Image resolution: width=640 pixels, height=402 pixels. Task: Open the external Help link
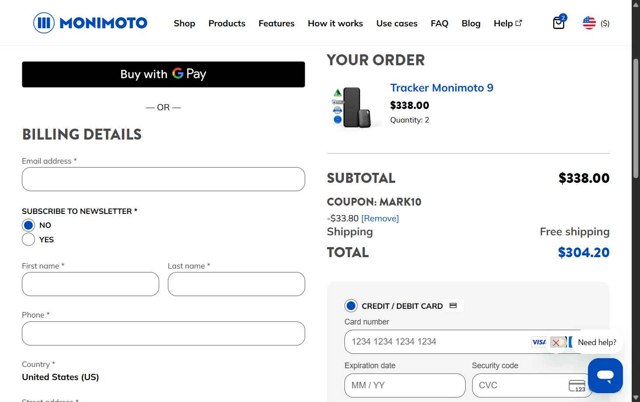coord(507,23)
